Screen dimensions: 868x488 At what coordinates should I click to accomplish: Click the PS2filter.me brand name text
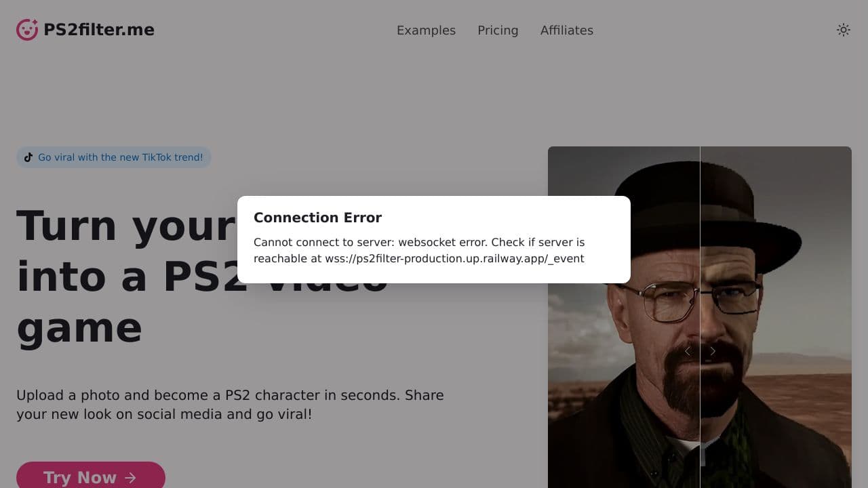pos(99,30)
